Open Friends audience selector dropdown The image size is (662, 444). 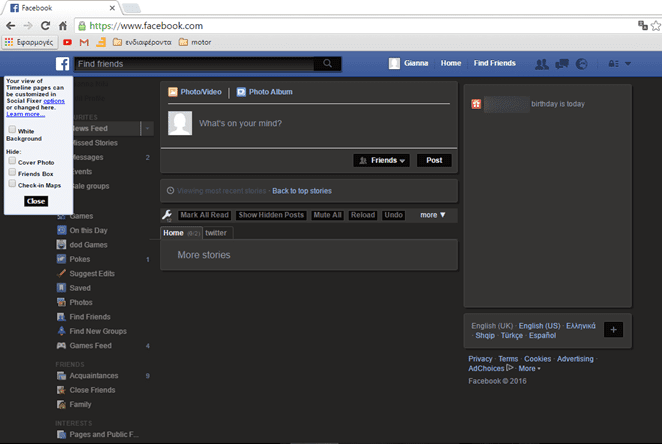381,160
